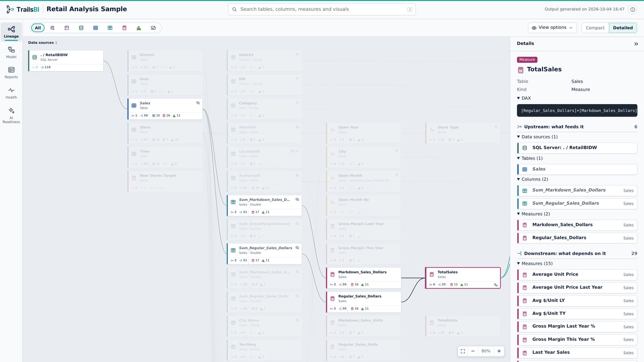Viewport: 644px width, 362px height.
Task: Collapse Measures (15) downstream group
Action: [x=535, y=263]
